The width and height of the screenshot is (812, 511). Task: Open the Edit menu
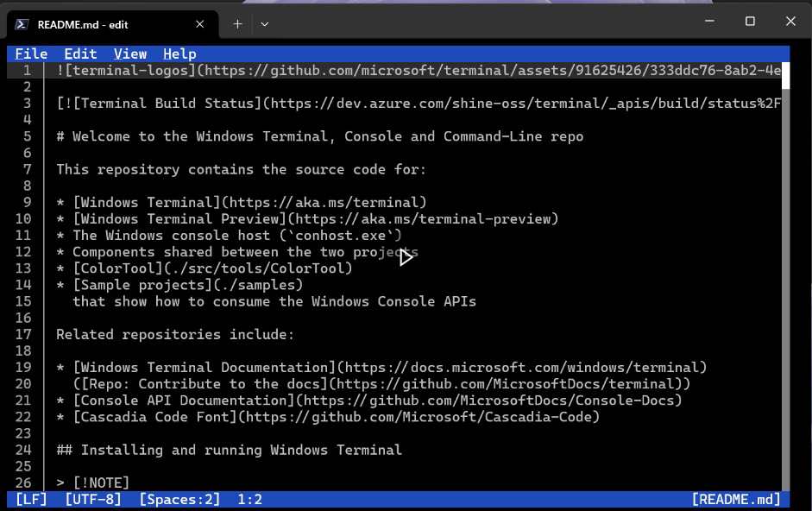tap(80, 54)
